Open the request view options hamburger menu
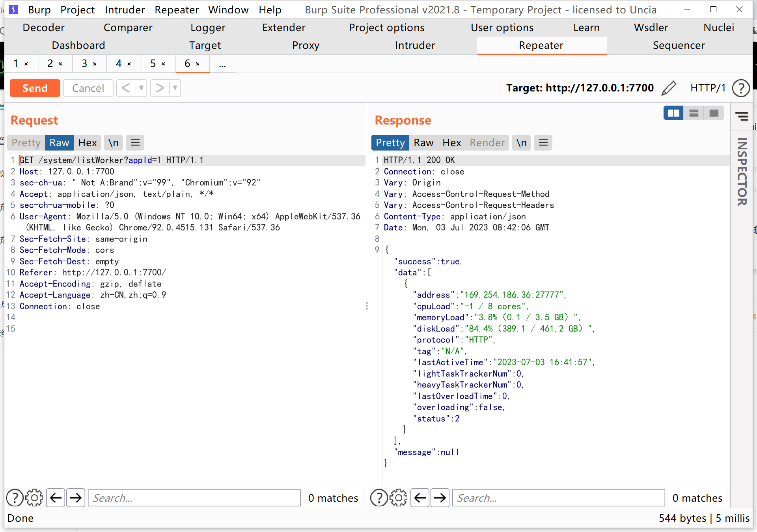The image size is (757, 532). (135, 143)
